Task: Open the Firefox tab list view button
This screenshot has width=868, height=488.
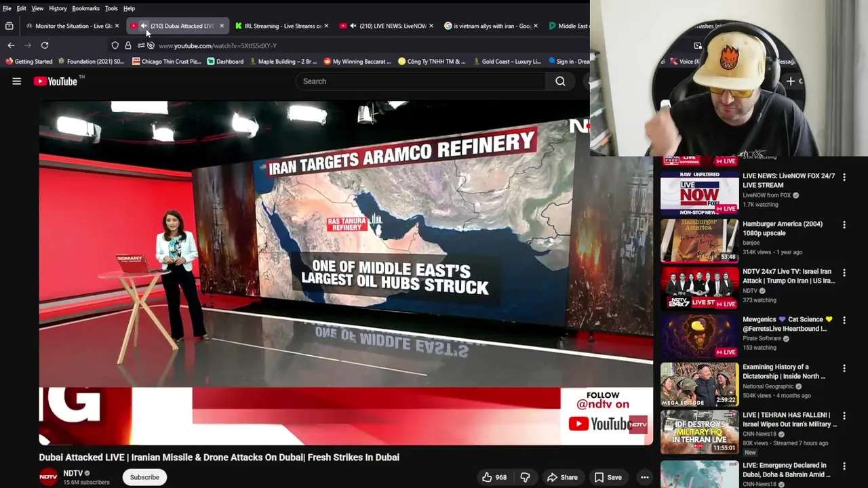Action: pos(9,26)
